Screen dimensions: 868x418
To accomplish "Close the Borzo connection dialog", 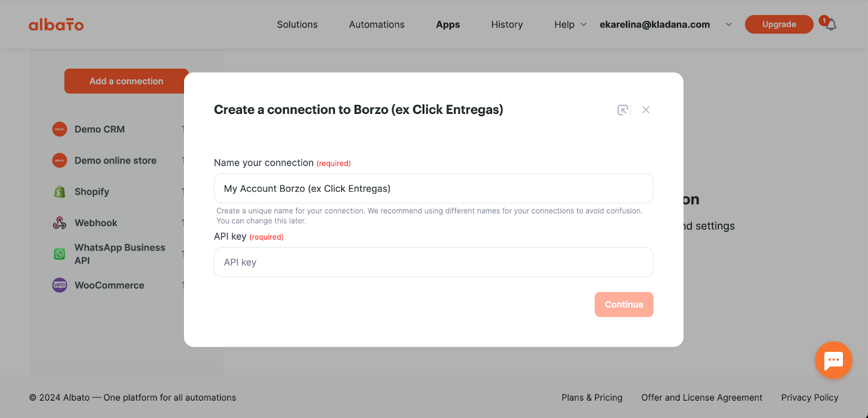I will [x=646, y=110].
